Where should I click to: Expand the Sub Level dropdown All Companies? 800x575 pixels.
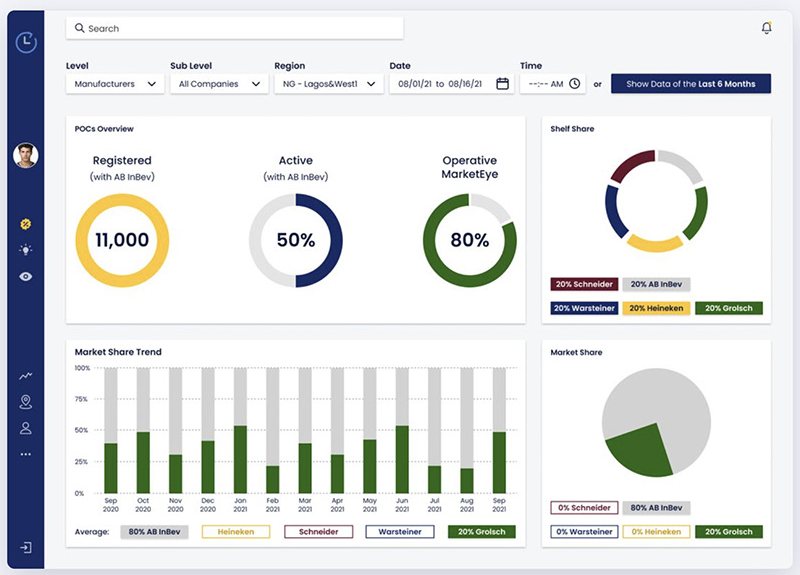click(219, 84)
